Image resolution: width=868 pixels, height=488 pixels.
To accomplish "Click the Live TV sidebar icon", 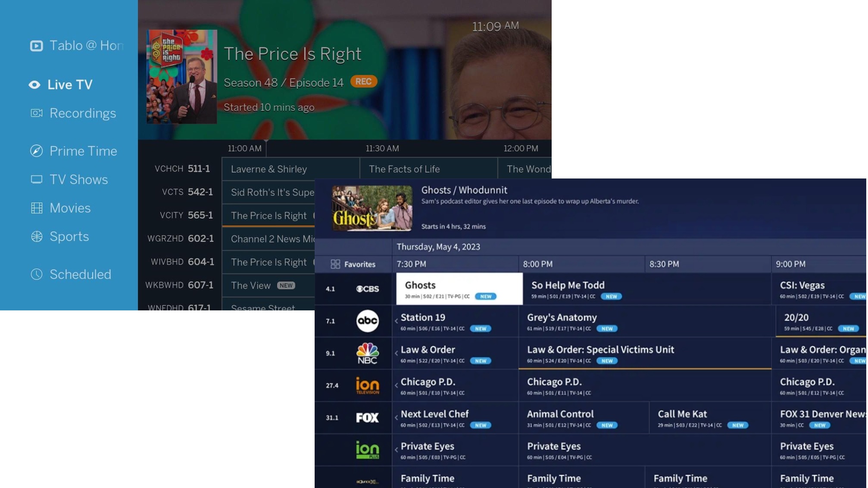I will pos(33,84).
